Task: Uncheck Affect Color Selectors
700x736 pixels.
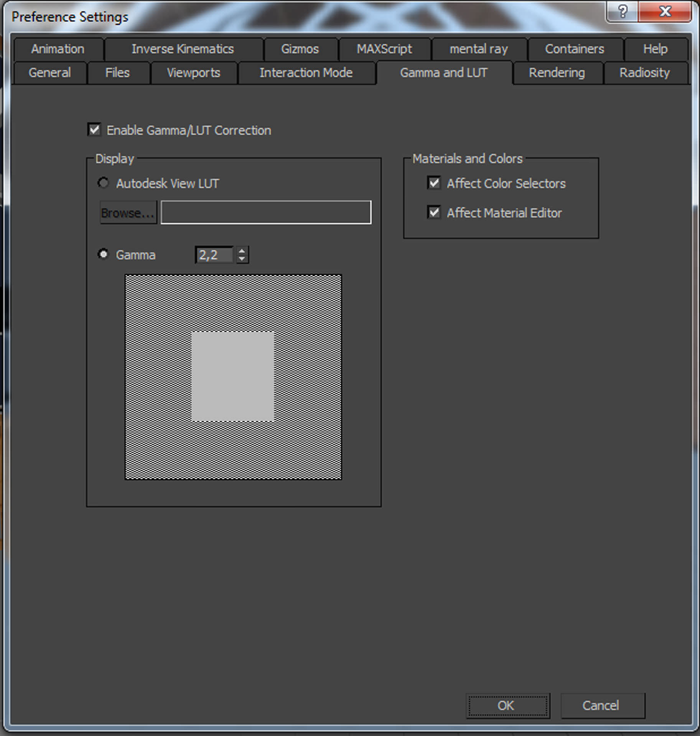Action: point(434,183)
